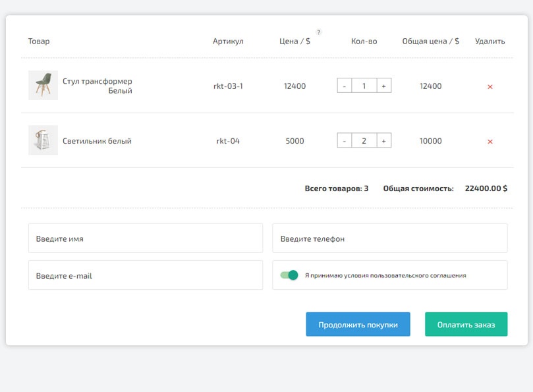
Task: Toggle the user agreement acceptance switch
Action: pyautogui.click(x=289, y=275)
